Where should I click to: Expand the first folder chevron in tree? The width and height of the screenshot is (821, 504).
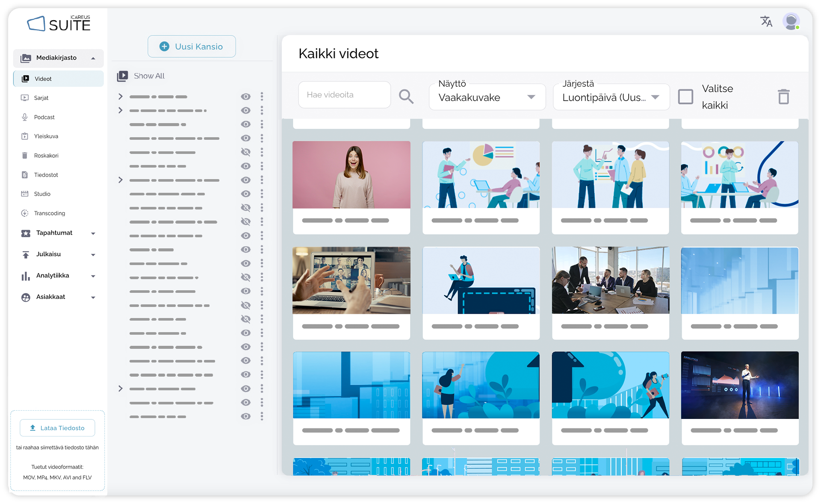[x=121, y=97]
